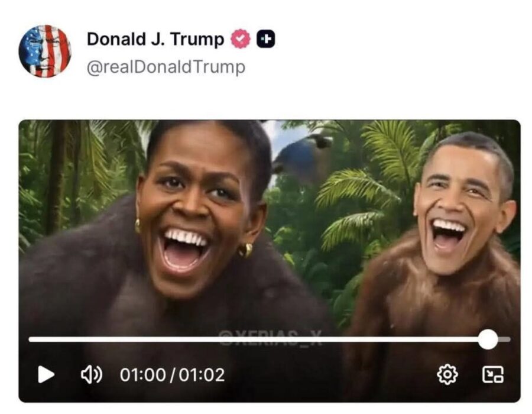The width and height of the screenshot is (532, 414).
Task: Open video settings gear icon
Action: [447, 374]
